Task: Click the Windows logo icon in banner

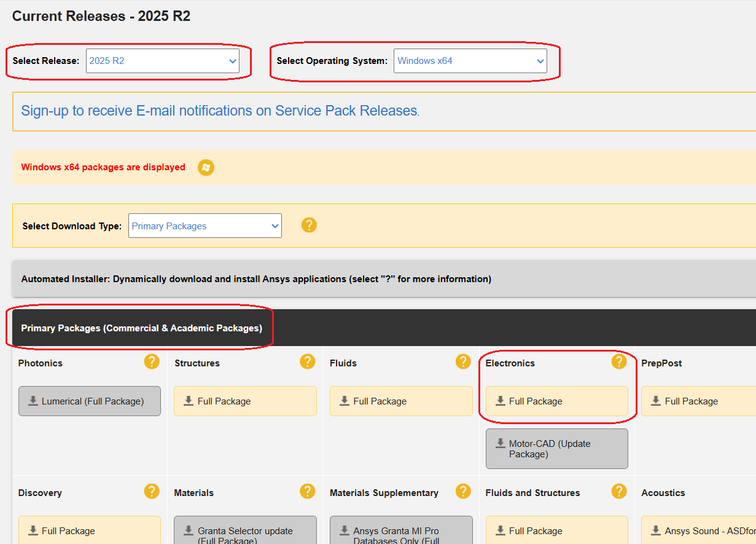Action: (x=206, y=167)
